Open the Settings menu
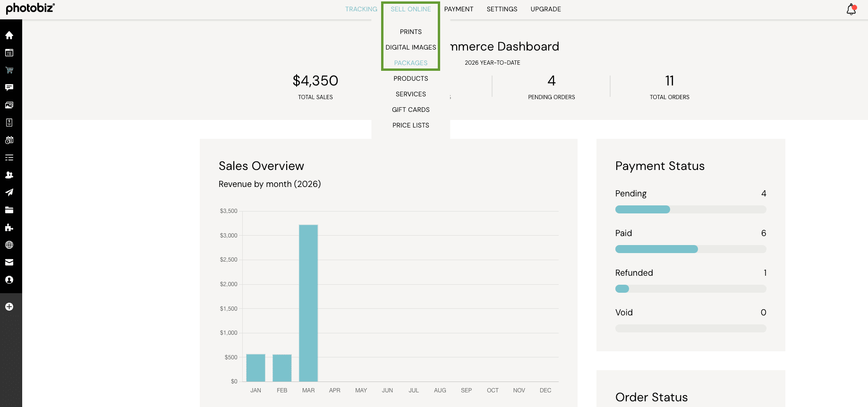Viewport: 868px width, 407px height. 502,9
